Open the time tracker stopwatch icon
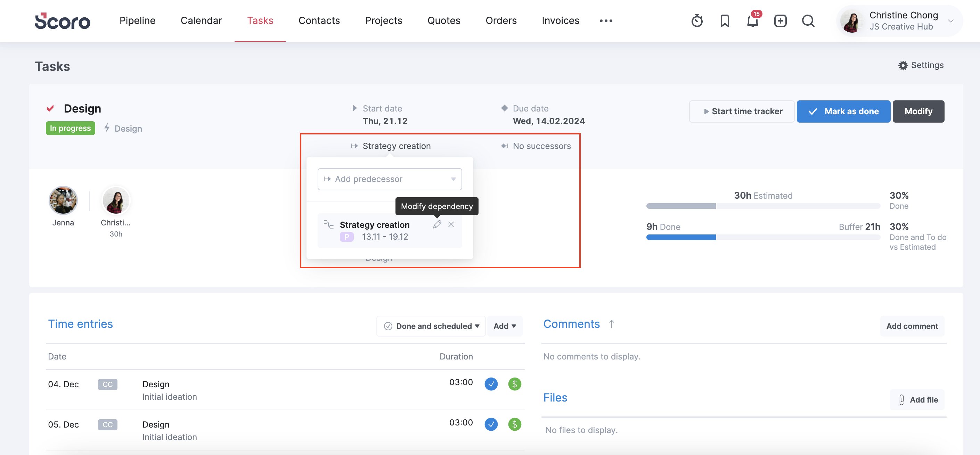This screenshot has height=455, width=980. pyautogui.click(x=697, y=20)
